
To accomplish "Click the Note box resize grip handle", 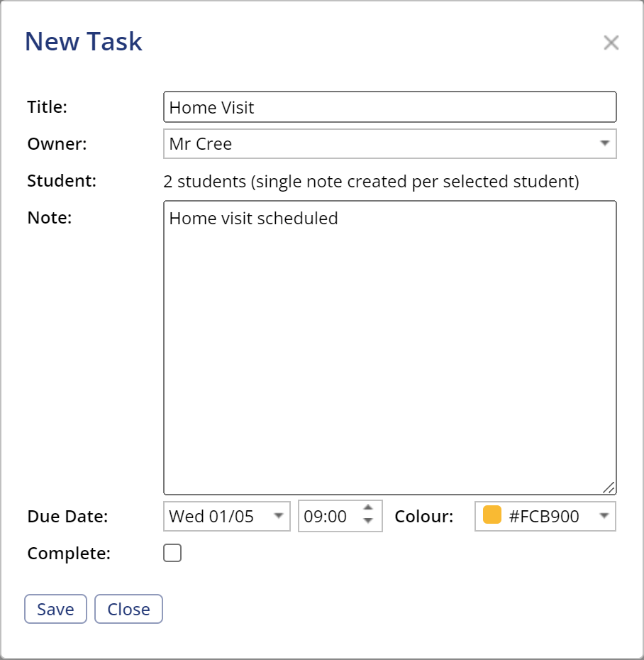I will (x=609, y=488).
